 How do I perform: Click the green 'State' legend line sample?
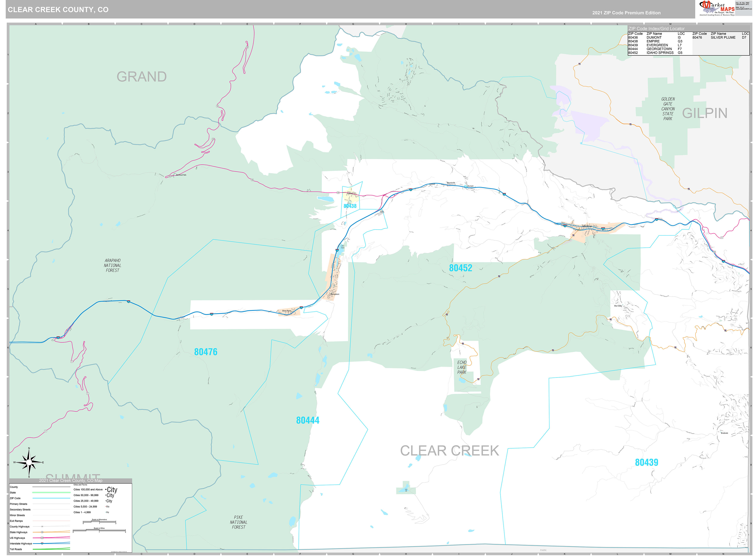click(x=51, y=493)
